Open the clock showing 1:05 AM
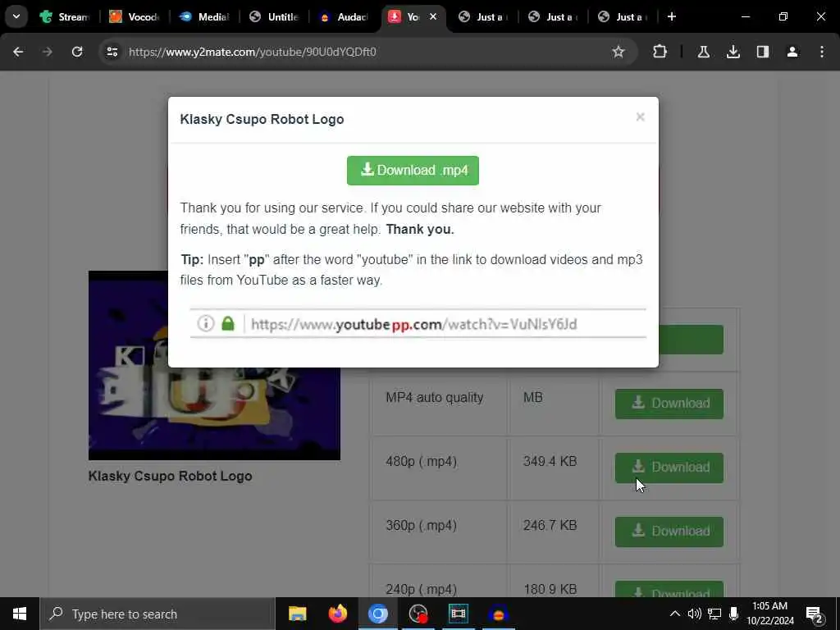The height and width of the screenshot is (630, 840). [770, 614]
